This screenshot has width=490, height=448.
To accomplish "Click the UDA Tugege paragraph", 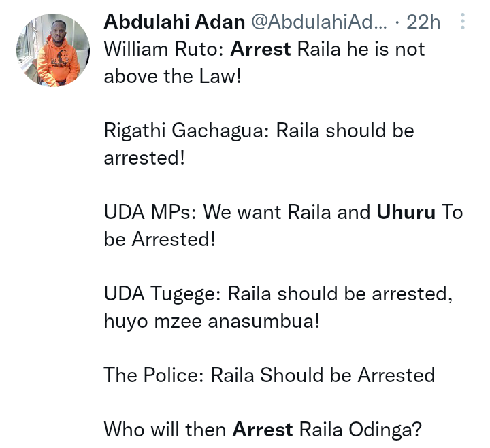I will click(278, 307).
